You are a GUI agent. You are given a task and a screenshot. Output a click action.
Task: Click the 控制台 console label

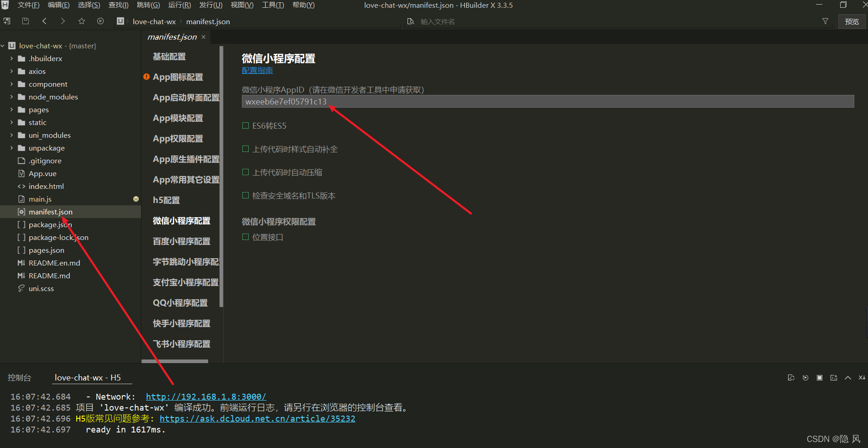coord(19,378)
